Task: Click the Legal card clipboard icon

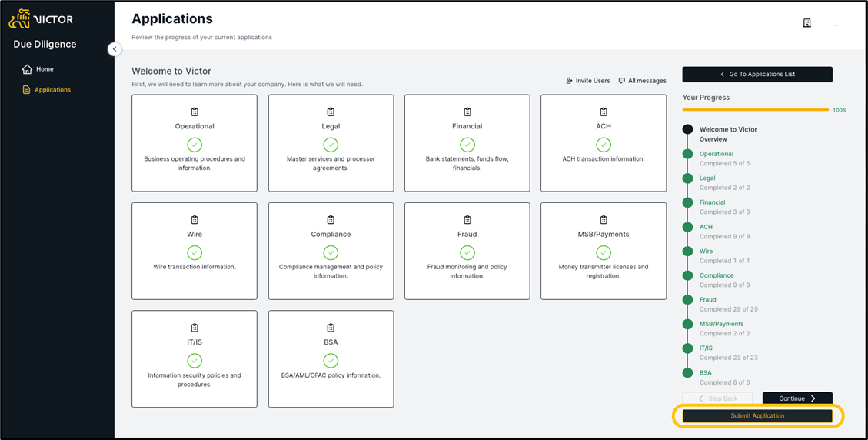Action: (x=331, y=112)
